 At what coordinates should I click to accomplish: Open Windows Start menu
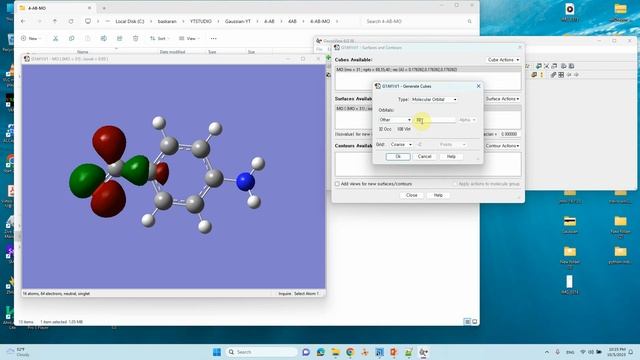pyautogui.click(x=217, y=352)
